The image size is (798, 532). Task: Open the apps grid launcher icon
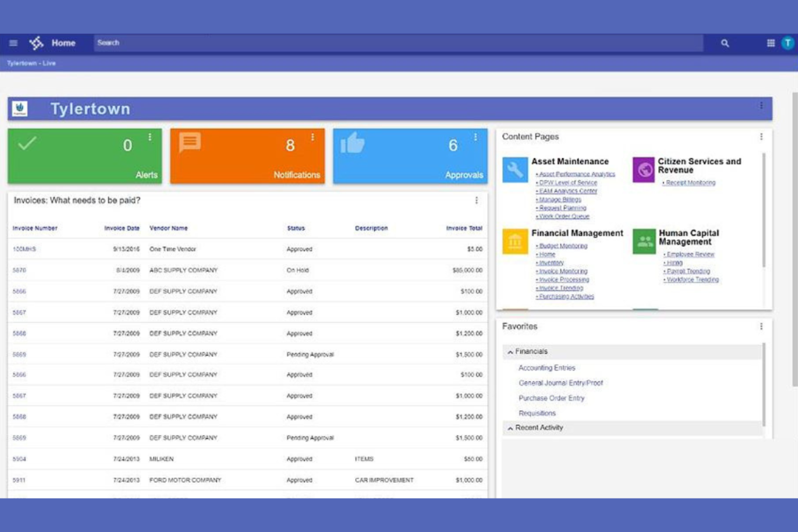click(x=771, y=43)
